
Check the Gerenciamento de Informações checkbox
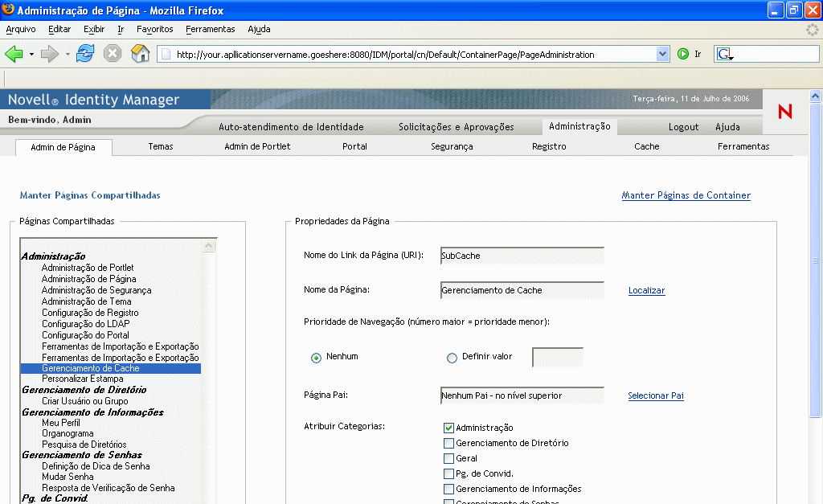(x=448, y=489)
